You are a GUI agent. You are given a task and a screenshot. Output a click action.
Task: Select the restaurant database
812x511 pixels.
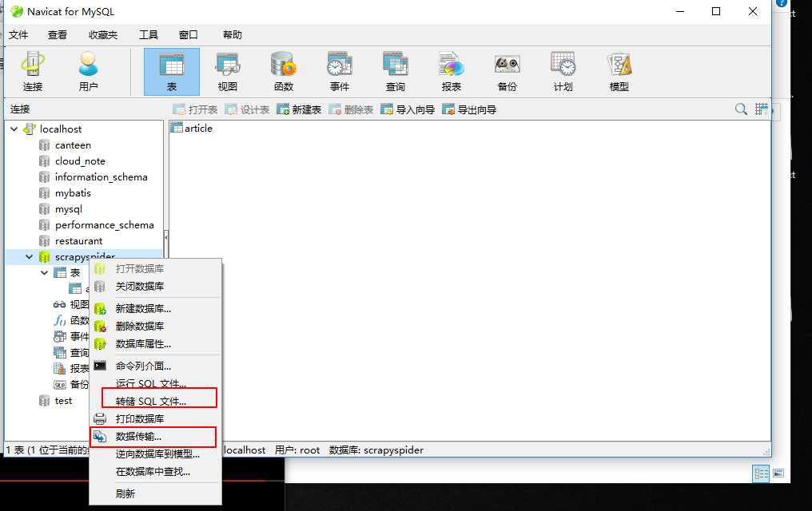pyautogui.click(x=78, y=241)
